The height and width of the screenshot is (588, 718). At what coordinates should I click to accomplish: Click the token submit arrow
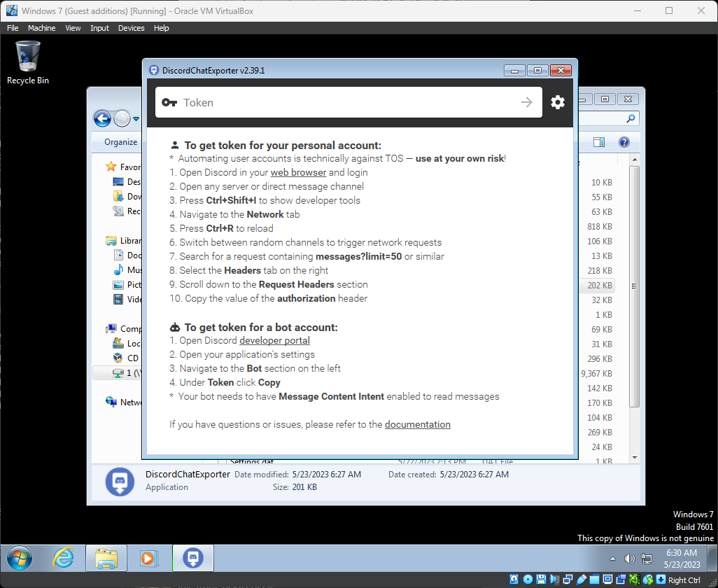527,102
